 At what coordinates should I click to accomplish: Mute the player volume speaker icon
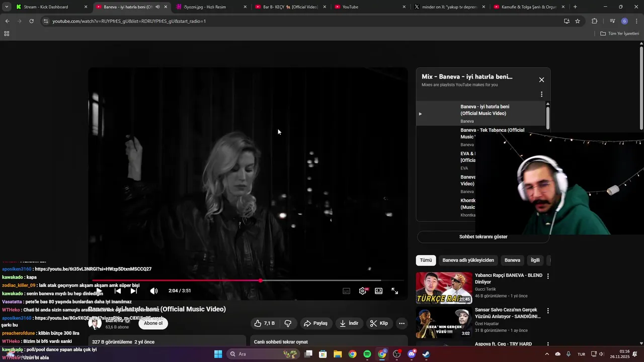click(154, 291)
